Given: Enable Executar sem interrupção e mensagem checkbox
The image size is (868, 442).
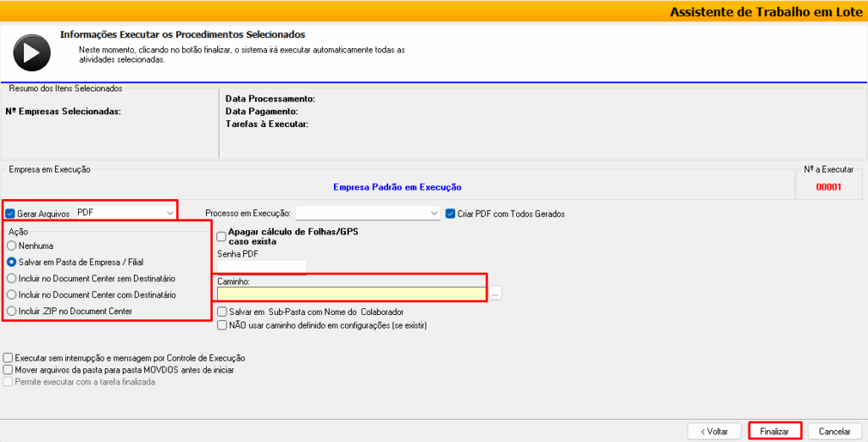Looking at the screenshot, I should [x=8, y=358].
